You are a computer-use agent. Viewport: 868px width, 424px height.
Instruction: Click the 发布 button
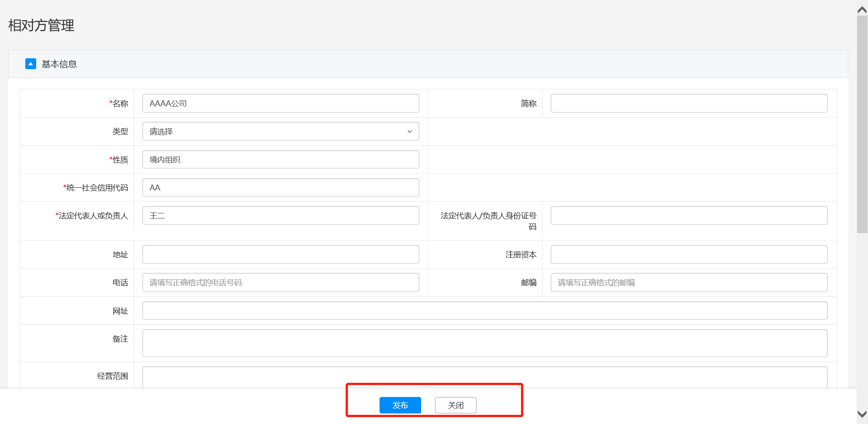400,405
